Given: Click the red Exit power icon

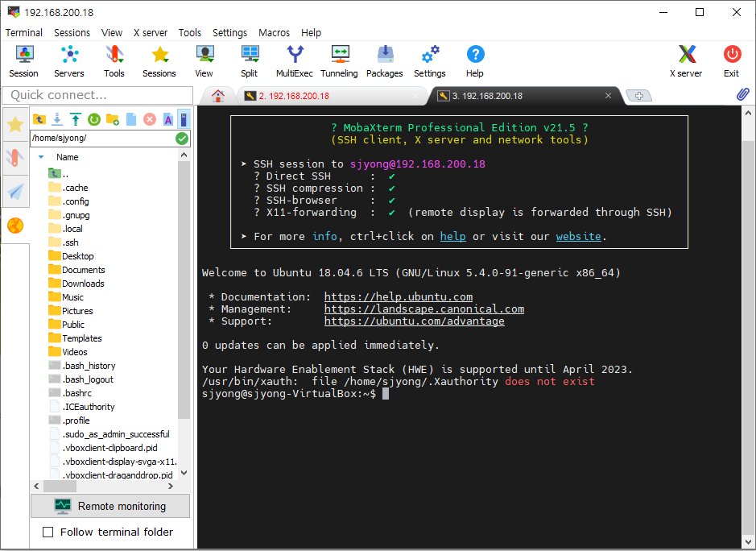Looking at the screenshot, I should (x=732, y=61).
